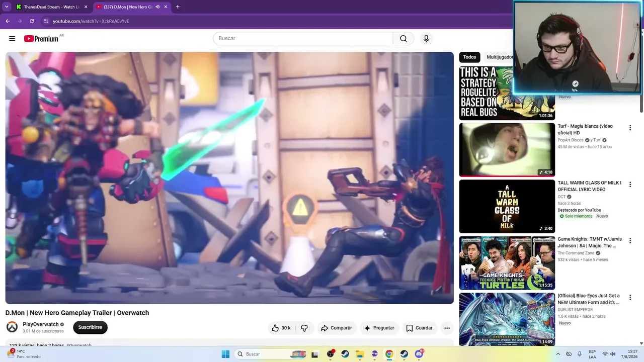
Task: Visit The Command Zone channel
Action: point(576,253)
